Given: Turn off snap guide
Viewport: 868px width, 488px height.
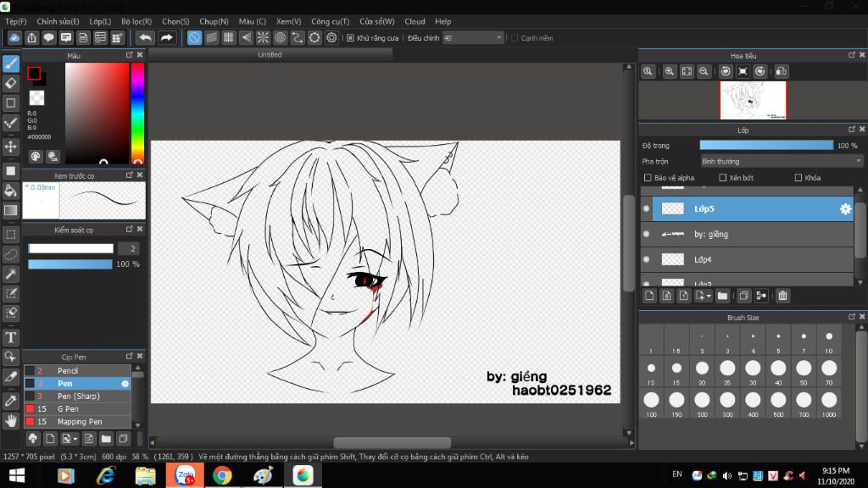Looking at the screenshot, I should [x=194, y=37].
